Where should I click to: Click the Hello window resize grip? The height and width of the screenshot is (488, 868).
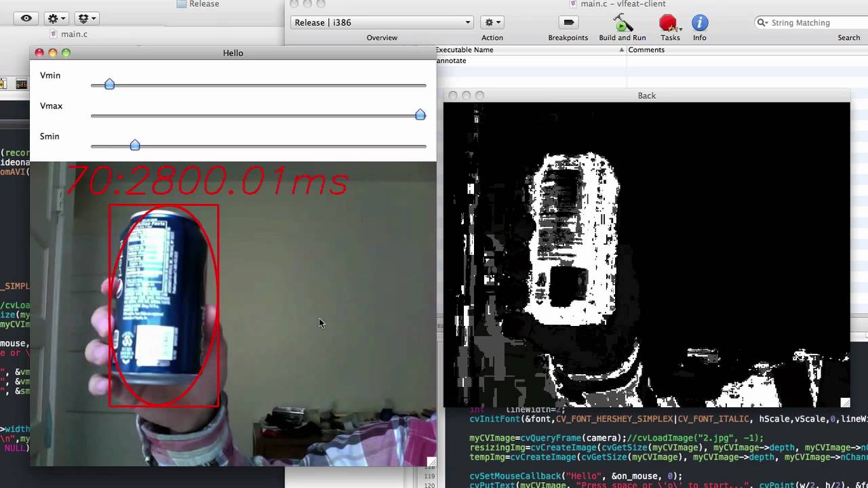click(x=431, y=462)
